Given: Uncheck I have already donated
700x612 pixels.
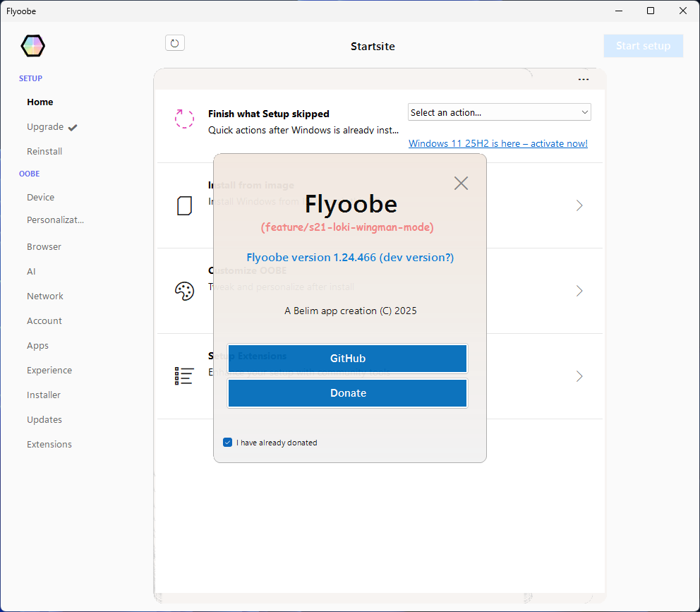Looking at the screenshot, I should pos(227,443).
